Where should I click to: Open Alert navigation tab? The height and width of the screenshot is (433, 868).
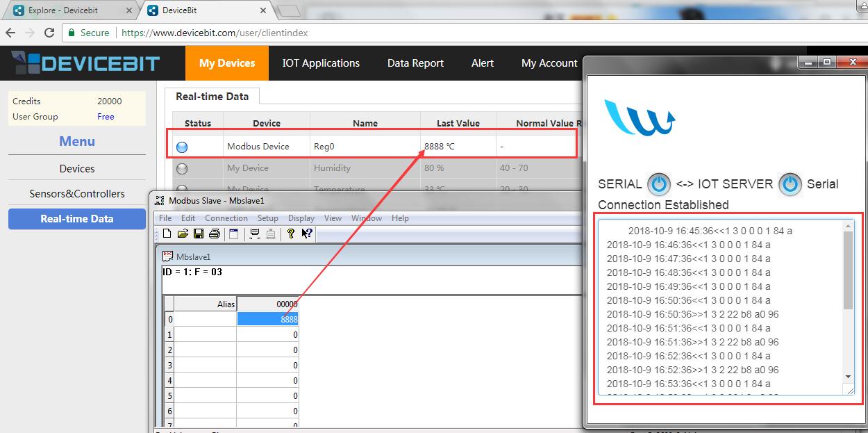coord(483,63)
